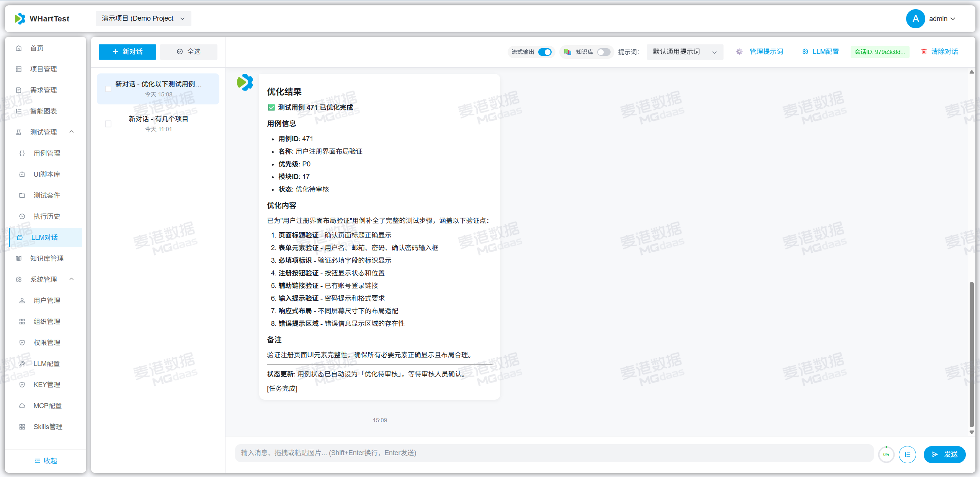980x477 pixels.
Task: Click the list icon button beside send
Action: click(907, 454)
